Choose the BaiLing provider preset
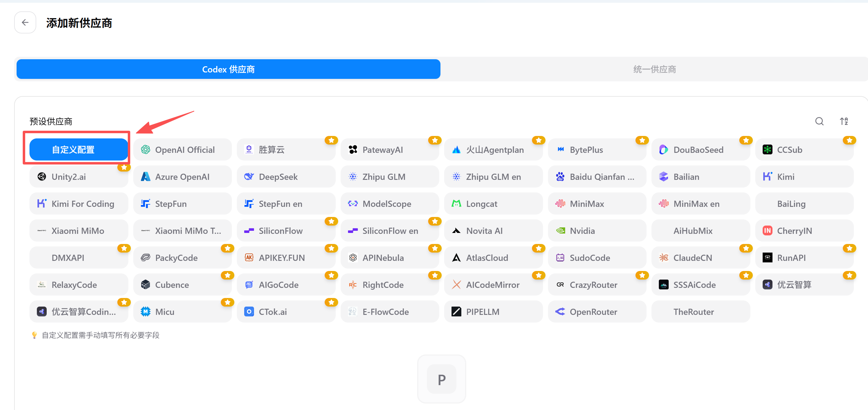The width and height of the screenshot is (868, 410). point(804,203)
